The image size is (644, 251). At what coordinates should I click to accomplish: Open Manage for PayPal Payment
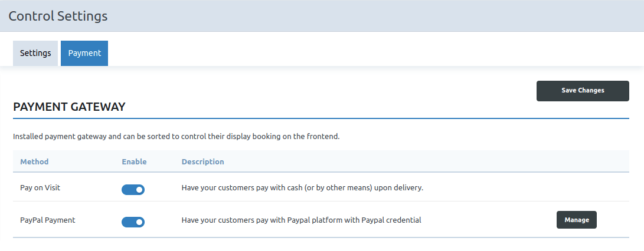[x=576, y=220]
